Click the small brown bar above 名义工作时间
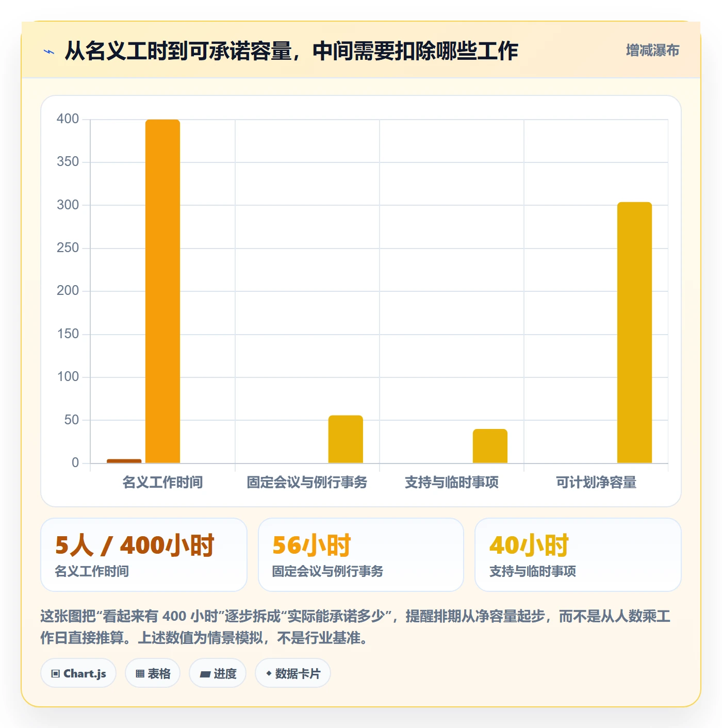This screenshot has width=722, height=728. [x=124, y=461]
